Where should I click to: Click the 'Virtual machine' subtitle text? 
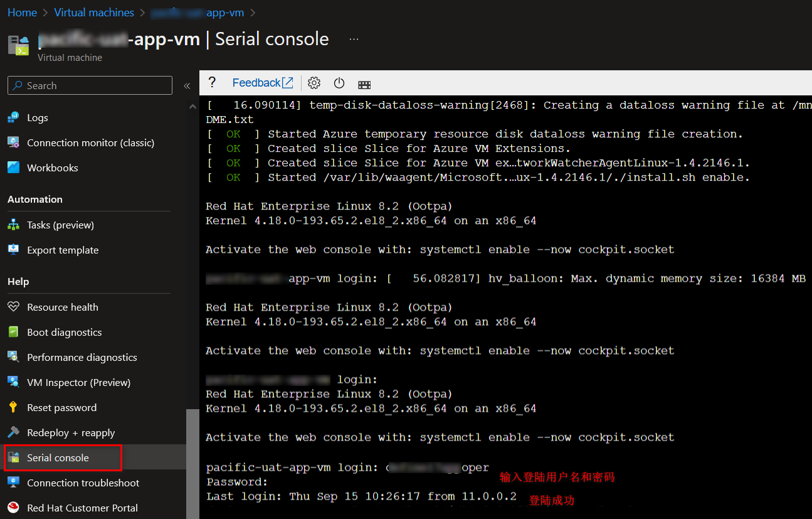coord(70,57)
